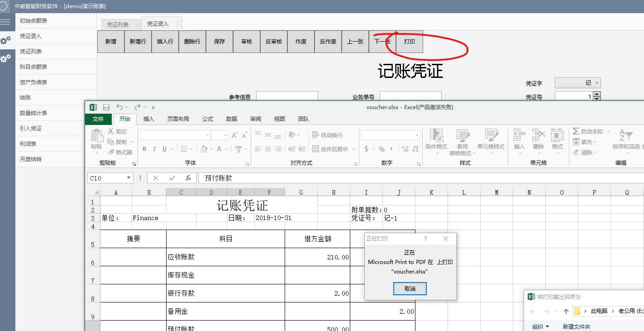Click the 上一张 previous voucher button
Screen dimensions: 644x331
(355, 41)
